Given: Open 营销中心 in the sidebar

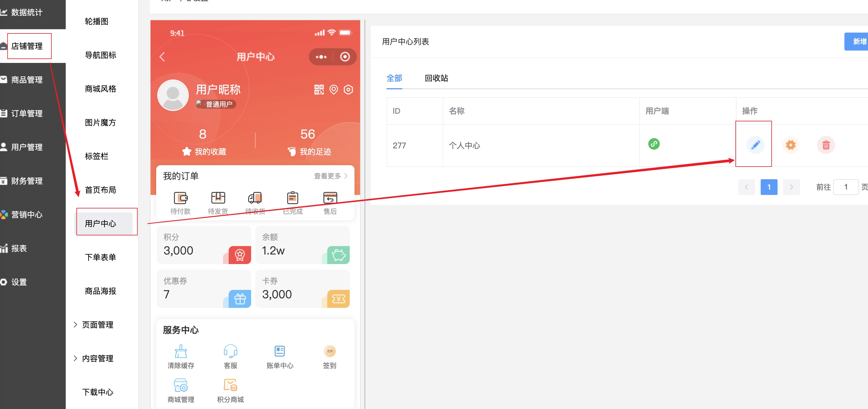Looking at the screenshot, I should click(27, 215).
